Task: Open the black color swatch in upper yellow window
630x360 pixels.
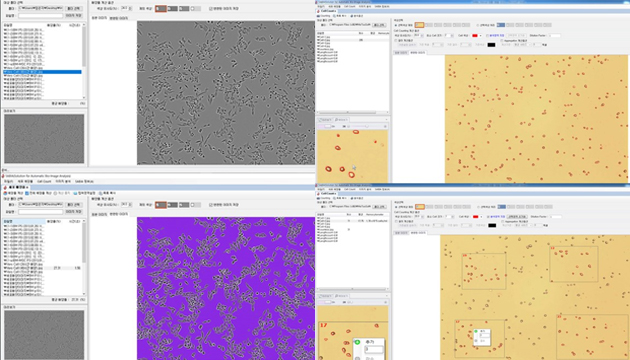Action: [491, 45]
